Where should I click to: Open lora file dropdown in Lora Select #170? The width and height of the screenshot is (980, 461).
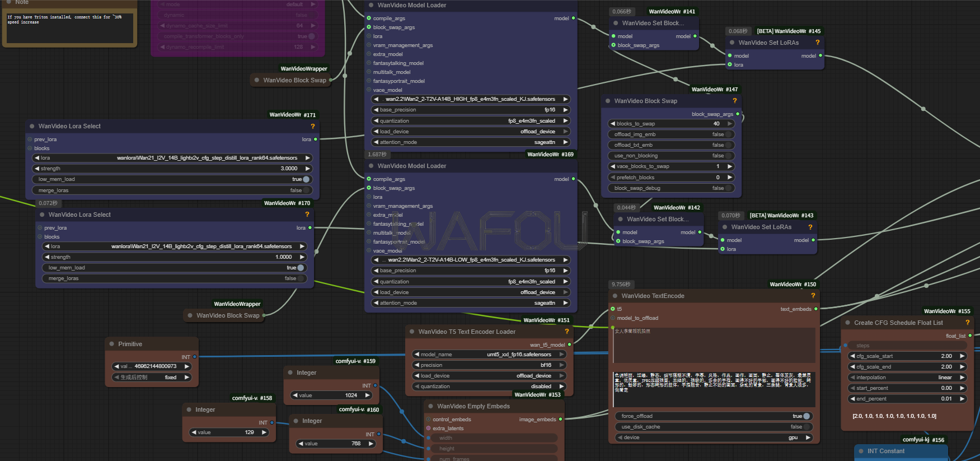click(175, 246)
